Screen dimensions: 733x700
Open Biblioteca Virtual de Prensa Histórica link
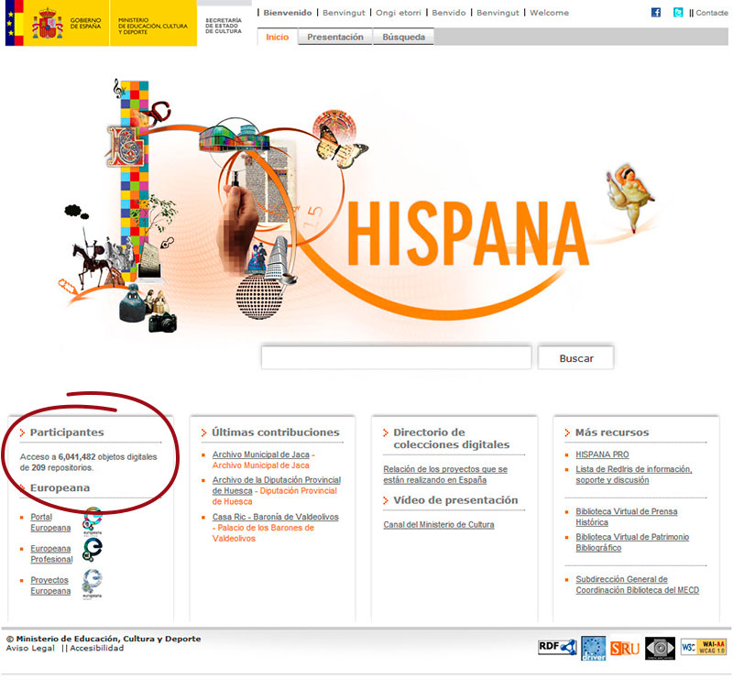point(627,517)
